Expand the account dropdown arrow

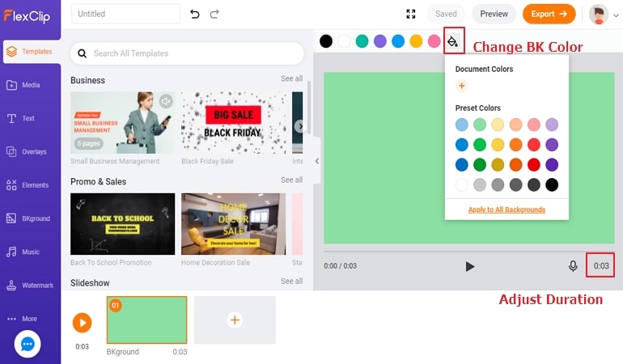616,15
